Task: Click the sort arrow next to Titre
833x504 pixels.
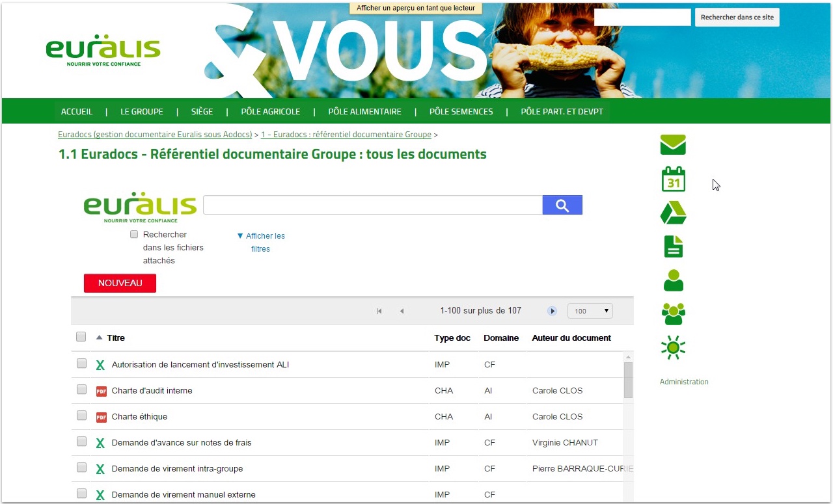Action: click(100, 338)
